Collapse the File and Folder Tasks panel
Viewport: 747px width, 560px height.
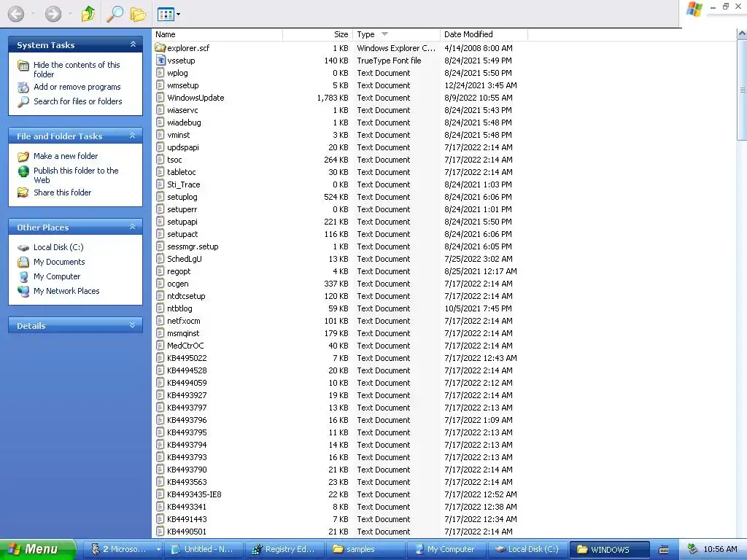click(133, 136)
